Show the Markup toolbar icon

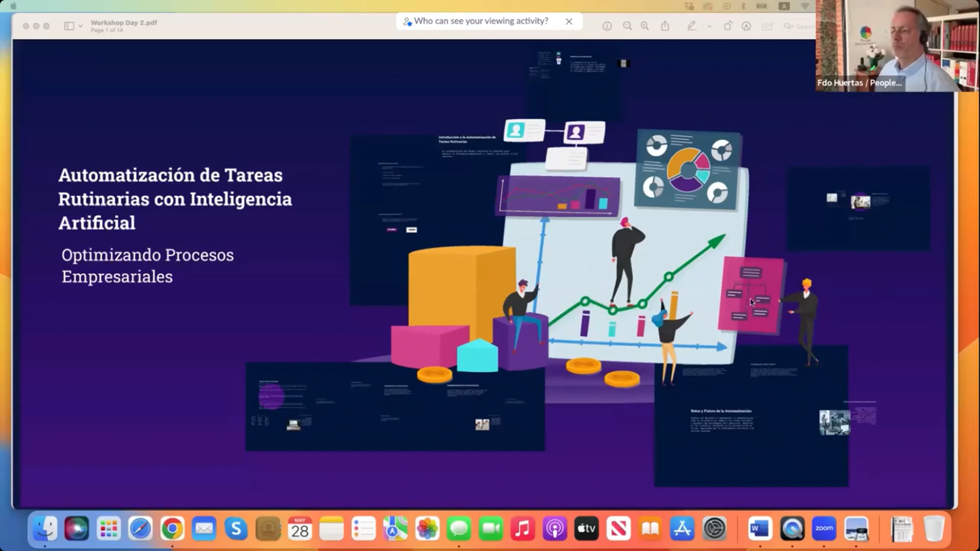[746, 27]
